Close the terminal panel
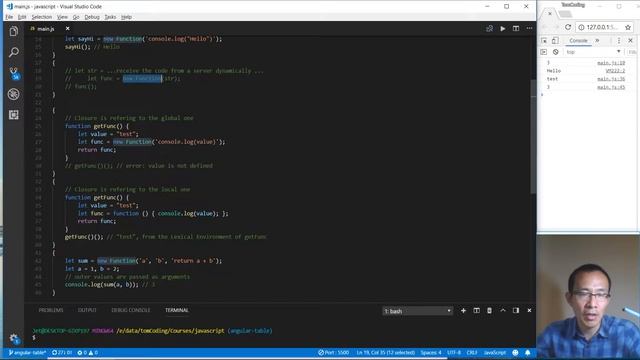 tap(529, 311)
